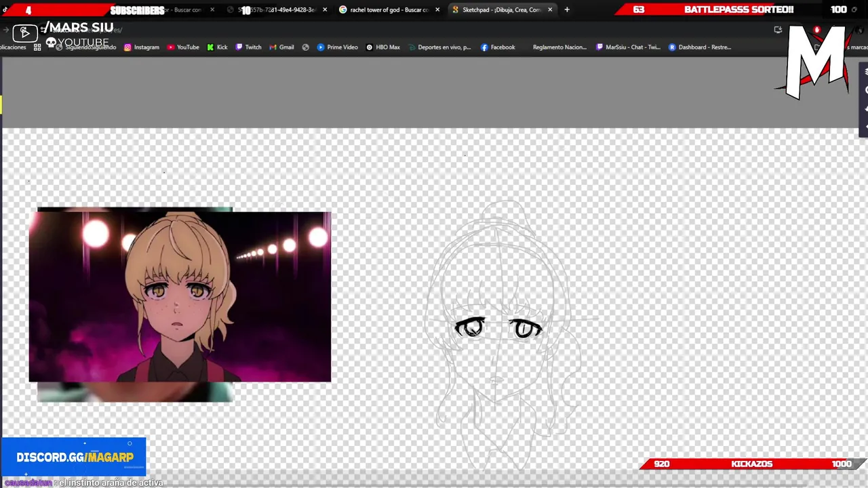Open the Dashboard - Restre... bookmark
868x488 pixels.
coord(700,47)
